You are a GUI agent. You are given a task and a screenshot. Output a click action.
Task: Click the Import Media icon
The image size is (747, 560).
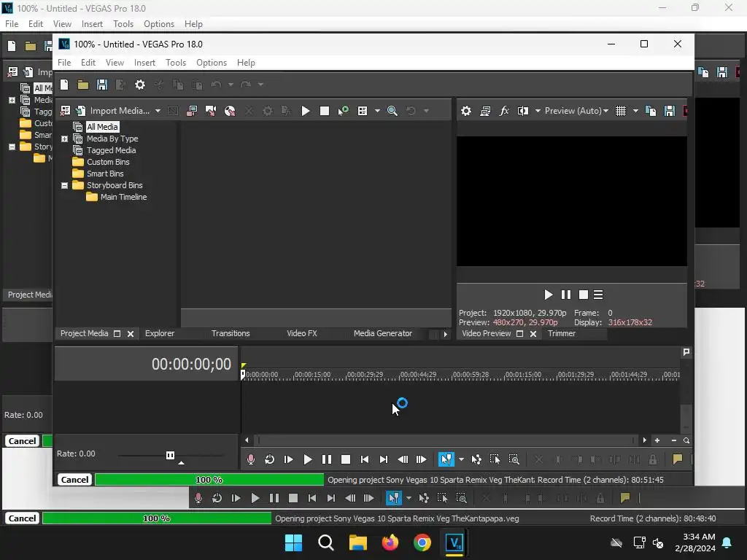[80, 111]
